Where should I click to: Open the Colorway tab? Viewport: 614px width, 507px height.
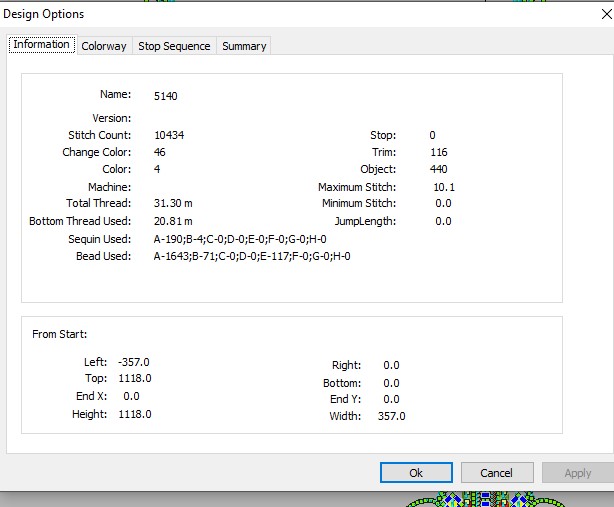click(104, 46)
